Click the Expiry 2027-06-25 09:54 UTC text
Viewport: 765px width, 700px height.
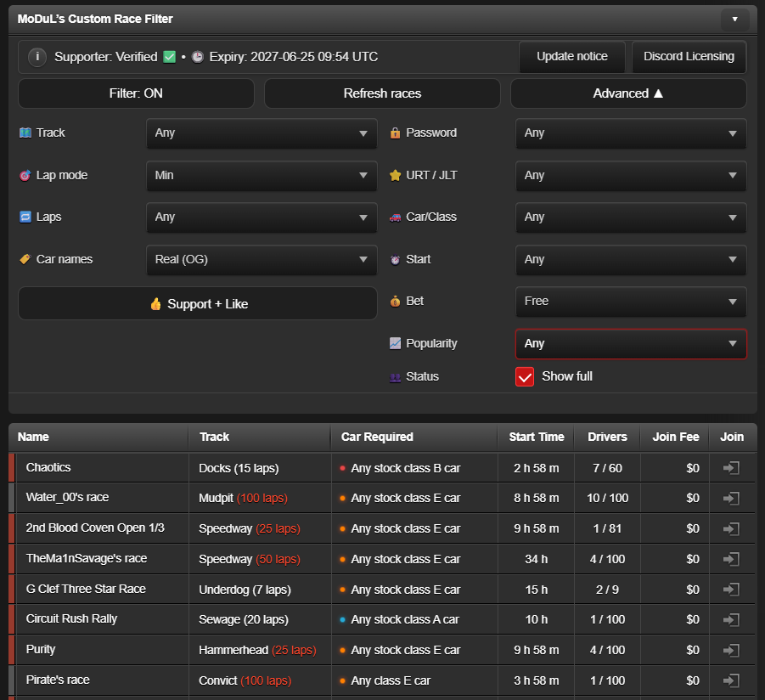[x=294, y=57]
